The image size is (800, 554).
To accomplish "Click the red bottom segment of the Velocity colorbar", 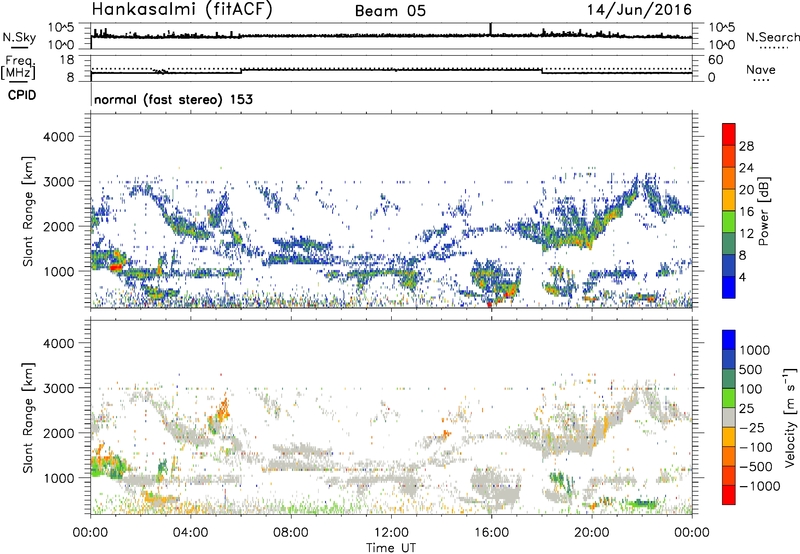I will (729, 495).
